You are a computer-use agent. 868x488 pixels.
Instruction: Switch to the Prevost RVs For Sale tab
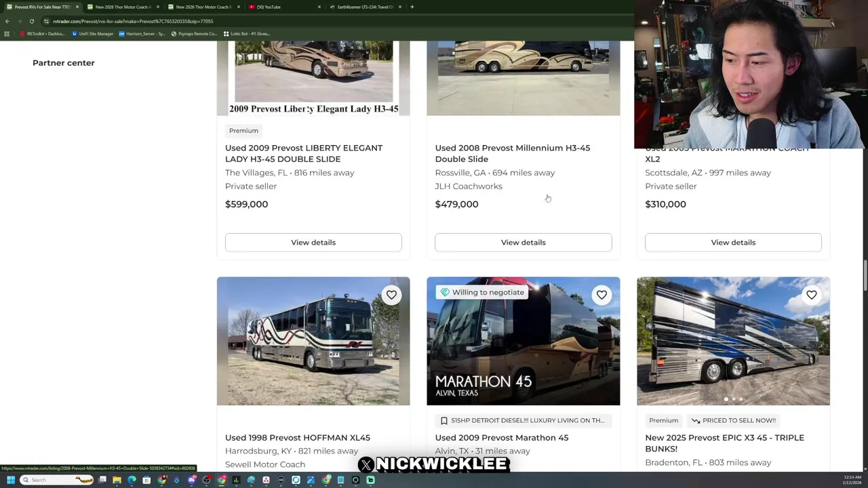click(x=42, y=7)
